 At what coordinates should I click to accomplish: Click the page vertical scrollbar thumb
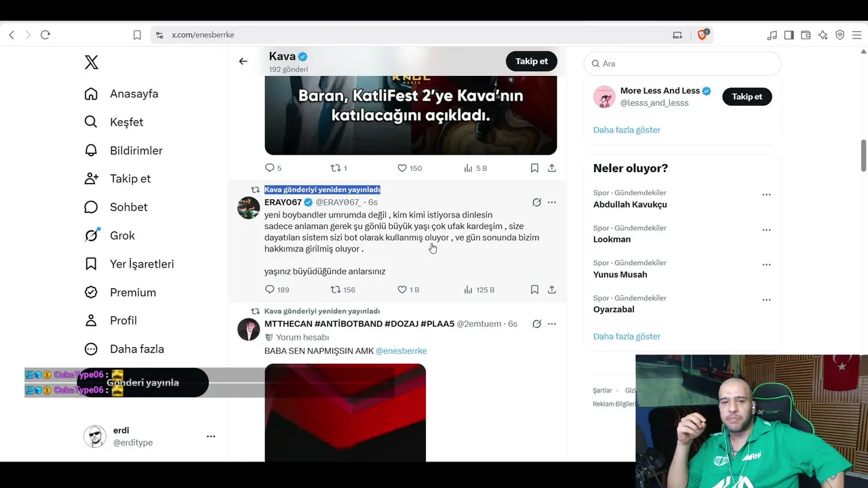tap(863, 156)
